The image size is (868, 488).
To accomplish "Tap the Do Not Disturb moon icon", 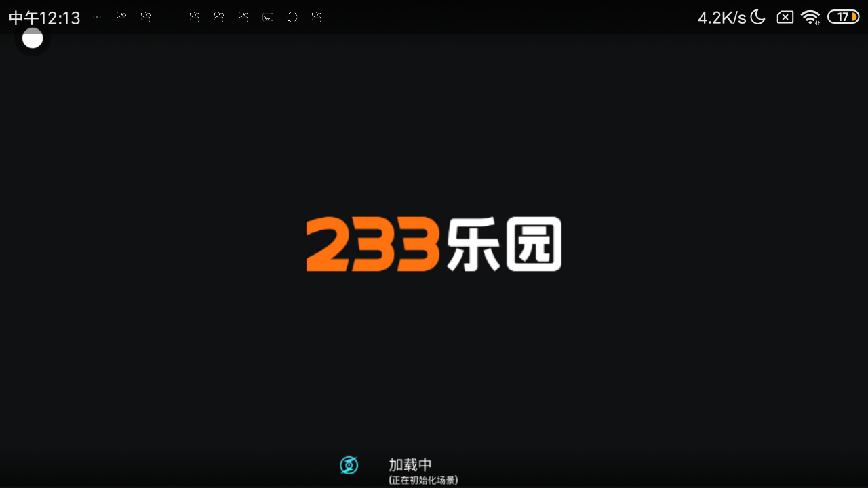I will (757, 17).
